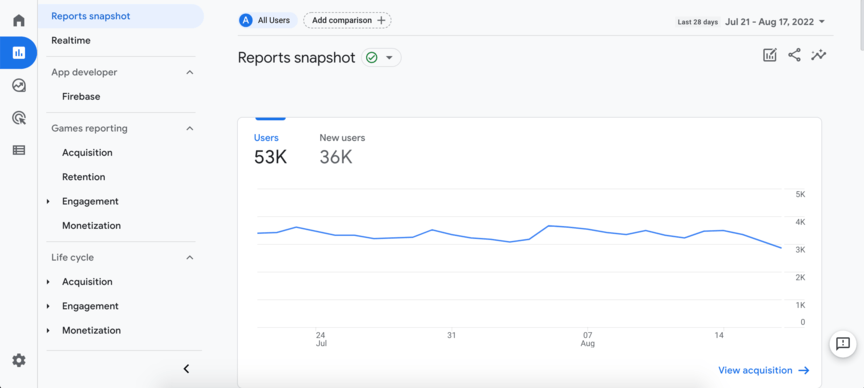Click the 53K users value
Viewport: 864px width, 388px height.
coord(271,158)
